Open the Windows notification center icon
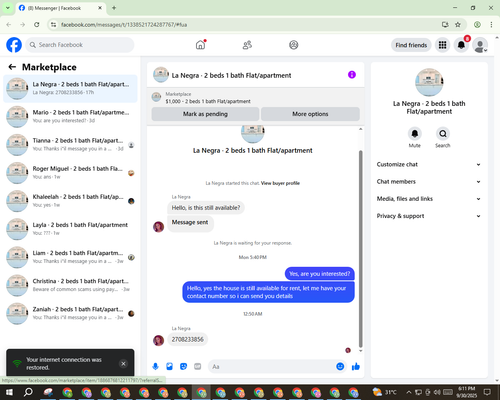Screen dimensions: 500x400 (x=487, y=392)
